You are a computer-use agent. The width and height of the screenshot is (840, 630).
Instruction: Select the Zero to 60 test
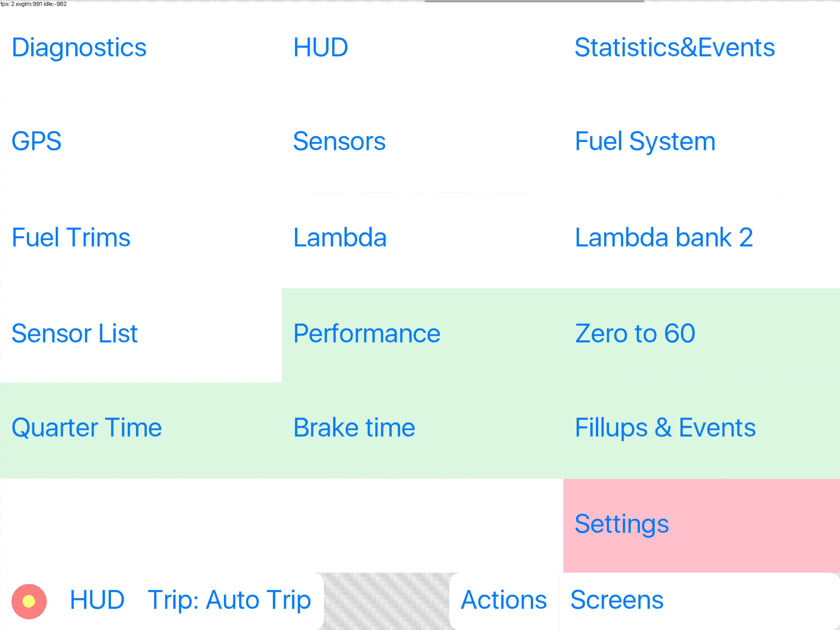[x=635, y=334]
